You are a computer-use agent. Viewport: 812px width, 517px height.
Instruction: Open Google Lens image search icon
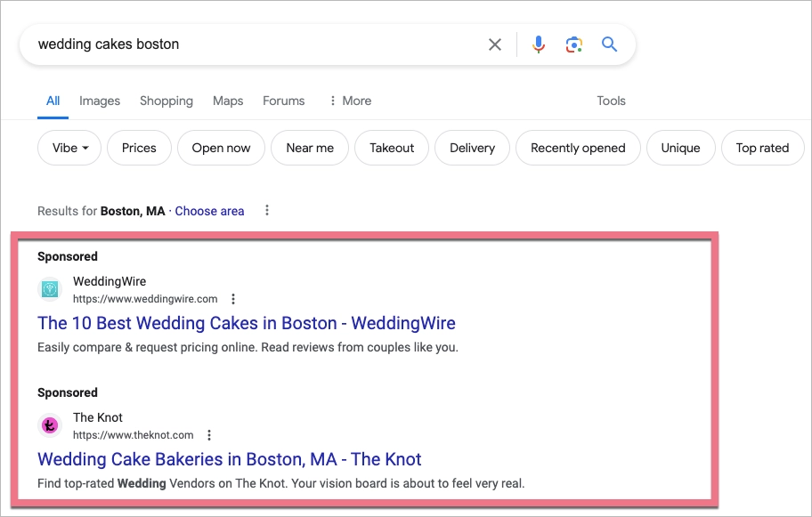point(574,44)
